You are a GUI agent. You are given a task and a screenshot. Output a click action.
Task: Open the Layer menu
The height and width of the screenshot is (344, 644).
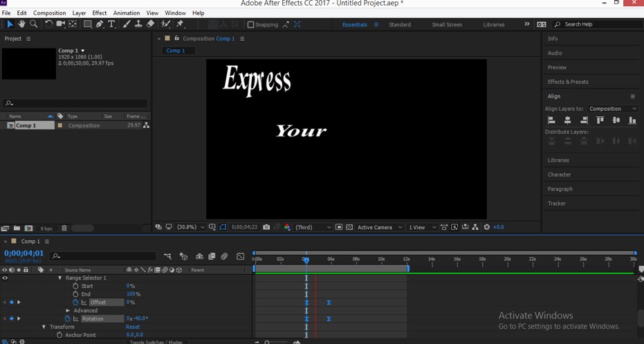pyautogui.click(x=79, y=13)
